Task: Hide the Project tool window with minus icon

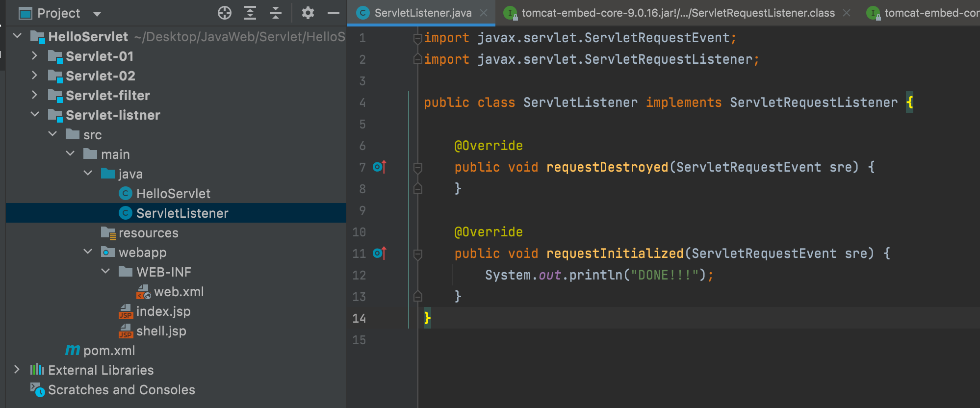Action: coord(334,13)
